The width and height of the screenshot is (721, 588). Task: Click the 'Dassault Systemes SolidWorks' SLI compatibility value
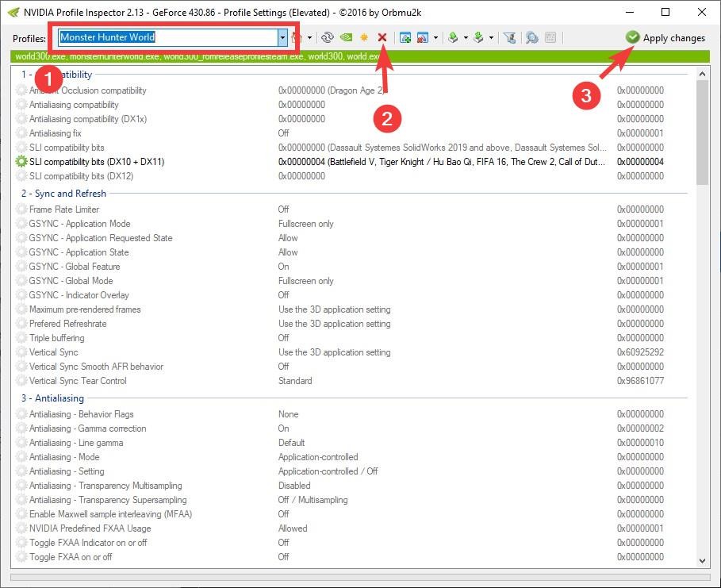pyautogui.click(x=443, y=148)
